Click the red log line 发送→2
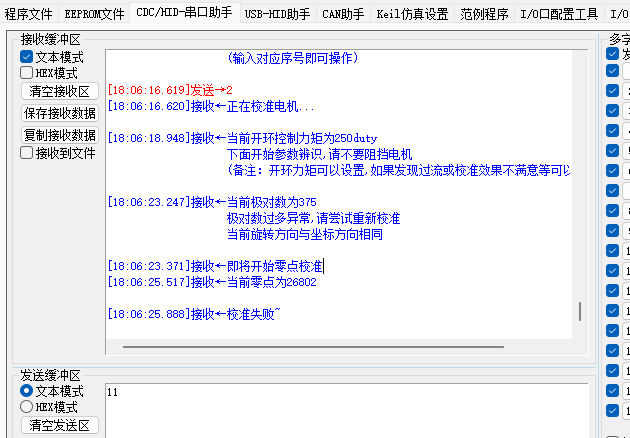This screenshot has height=438, width=630. pos(170,90)
